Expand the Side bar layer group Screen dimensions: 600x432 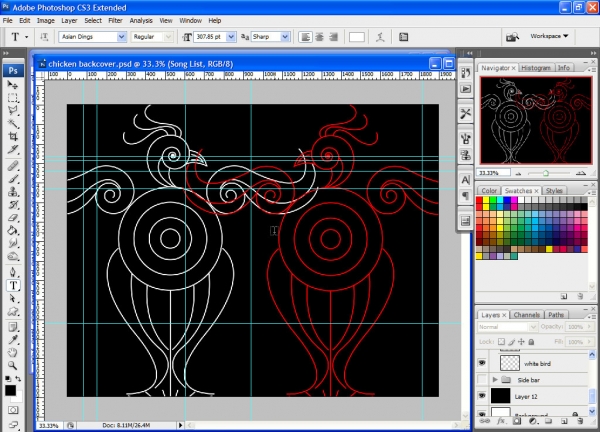point(495,380)
